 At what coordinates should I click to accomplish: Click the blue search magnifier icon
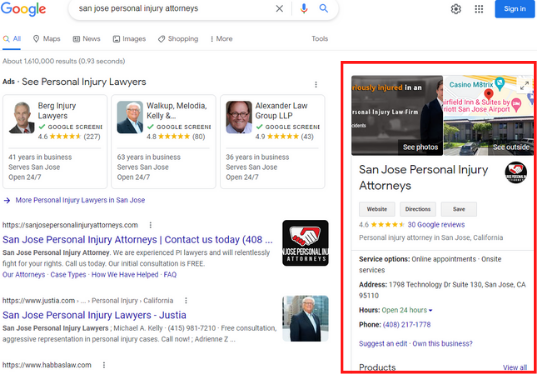coord(324,9)
